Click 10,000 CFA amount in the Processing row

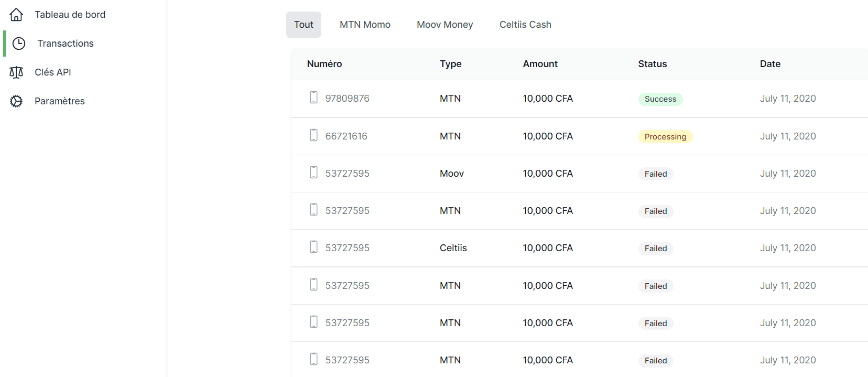point(548,136)
